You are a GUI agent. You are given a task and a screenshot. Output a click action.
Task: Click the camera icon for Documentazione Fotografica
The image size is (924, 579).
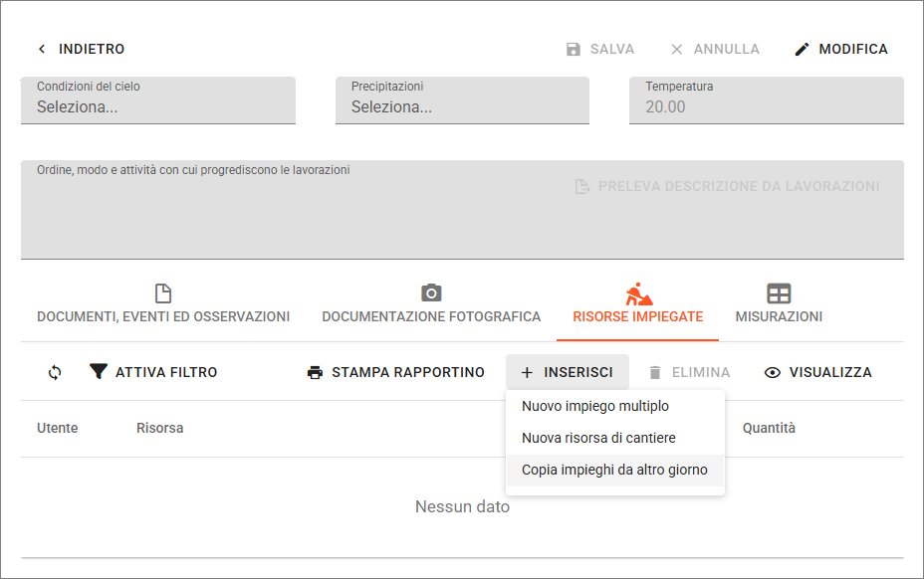[x=431, y=292]
